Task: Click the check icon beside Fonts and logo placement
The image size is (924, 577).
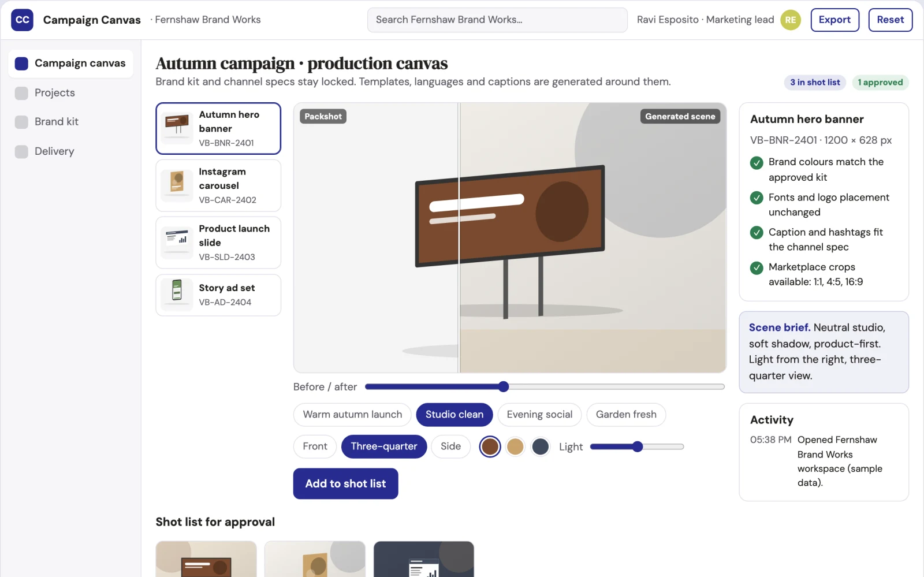Action: (757, 198)
